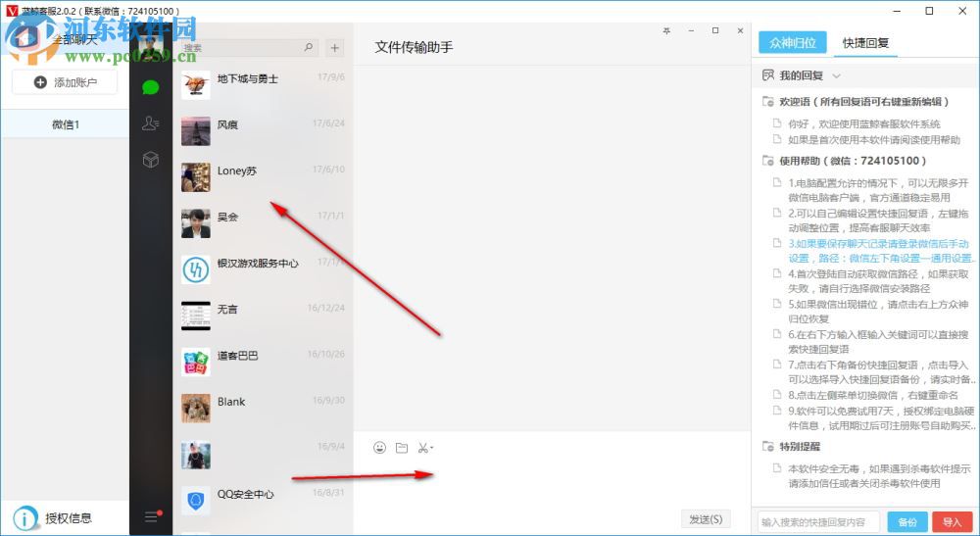Open chat with 风痕
Image resolution: width=980 pixels, height=536 pixels.
pyautogui.click(x=263, y=130)
